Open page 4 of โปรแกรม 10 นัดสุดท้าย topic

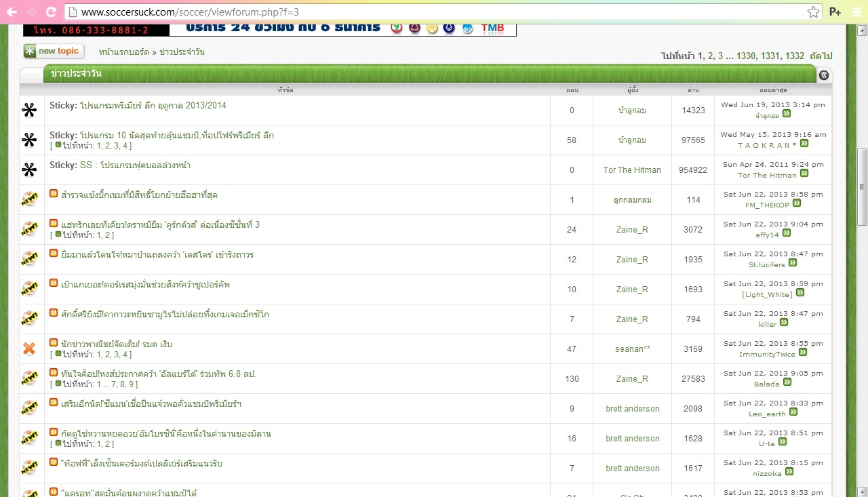coord(126,146)
